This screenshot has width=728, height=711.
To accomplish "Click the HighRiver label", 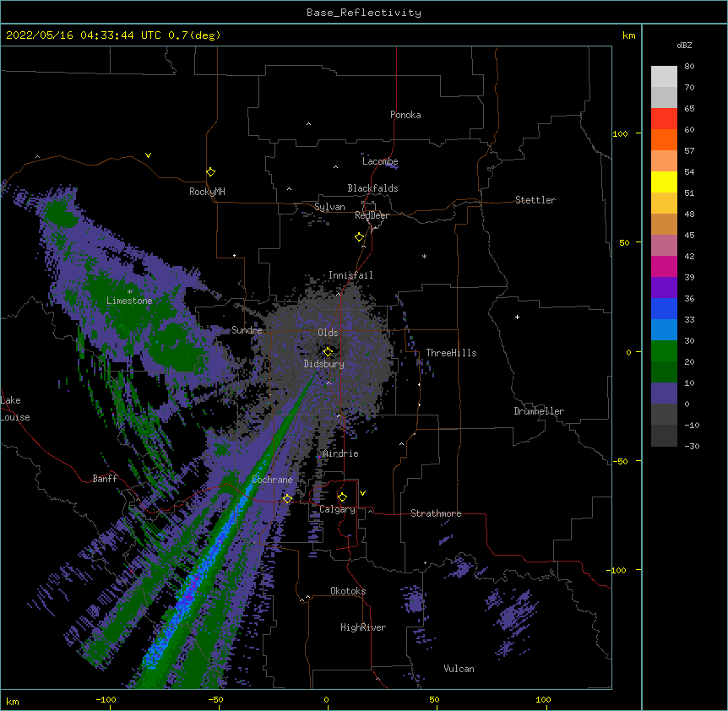I will 363,627.
